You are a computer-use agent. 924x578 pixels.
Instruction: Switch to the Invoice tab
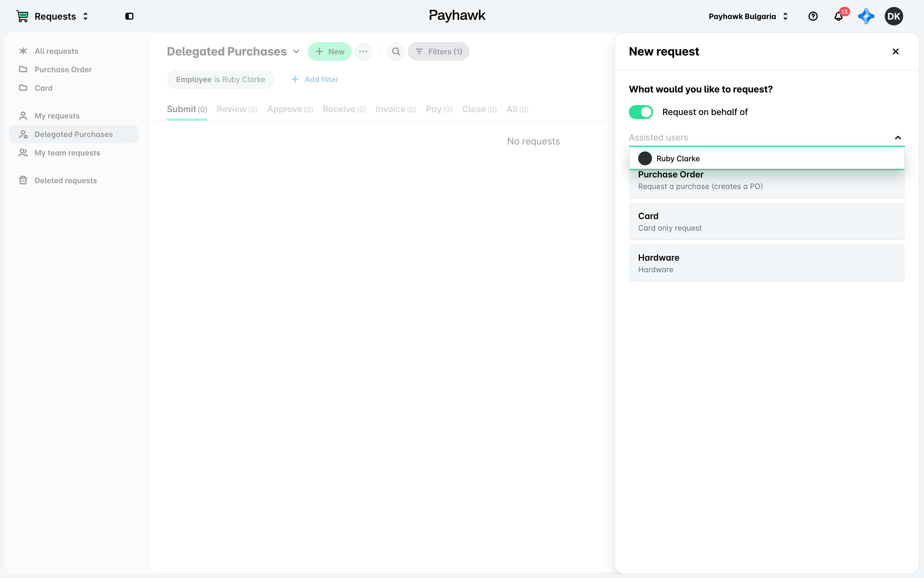point(396,109)
